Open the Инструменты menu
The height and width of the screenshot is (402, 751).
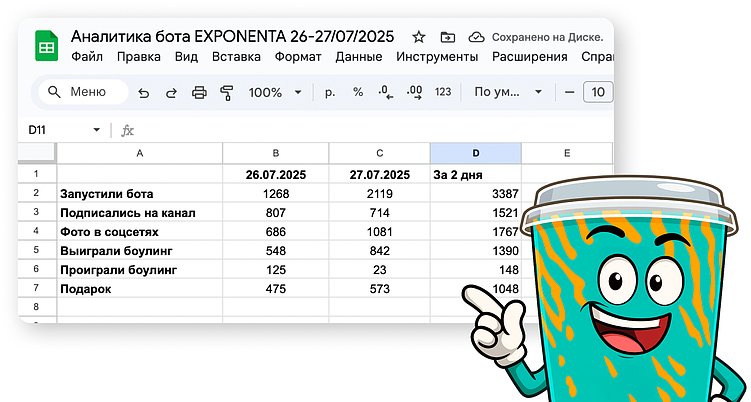point(437,57)
